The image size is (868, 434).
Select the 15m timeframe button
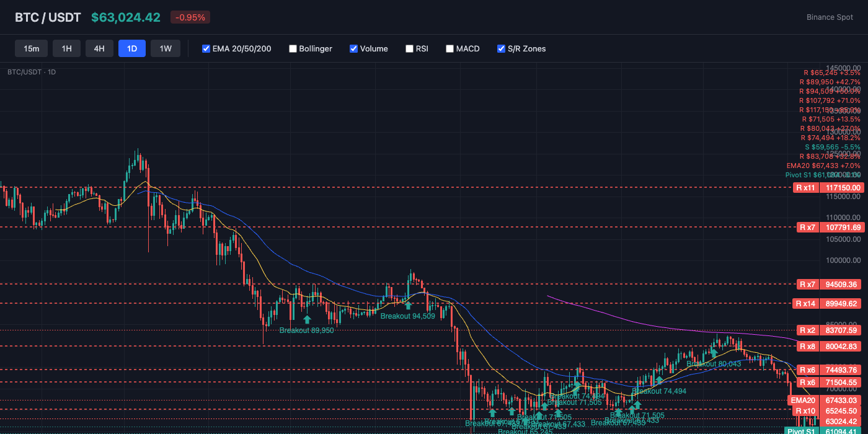[x=32, y=48]
